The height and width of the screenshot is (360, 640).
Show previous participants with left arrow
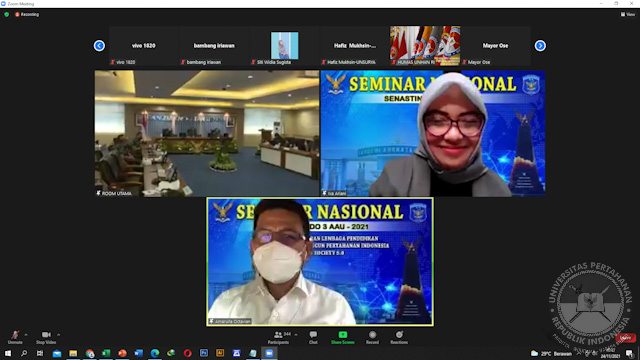tap(99, 46)
